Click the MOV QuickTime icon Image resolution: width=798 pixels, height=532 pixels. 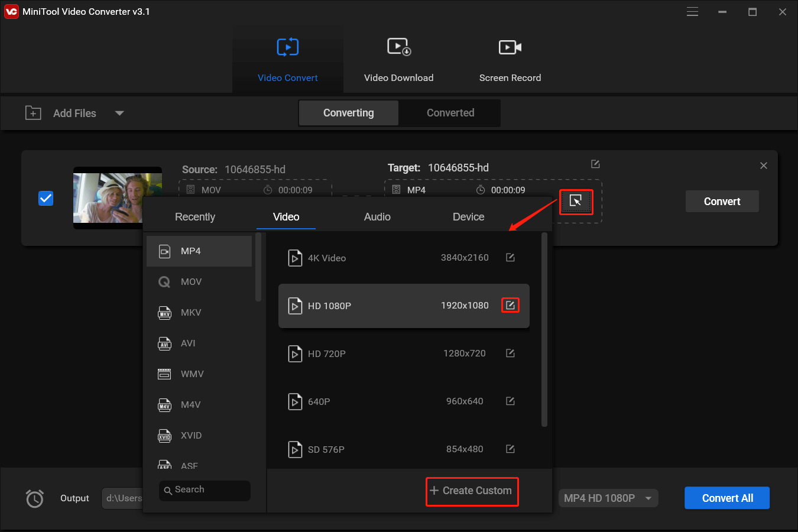[x=164, y=282]
